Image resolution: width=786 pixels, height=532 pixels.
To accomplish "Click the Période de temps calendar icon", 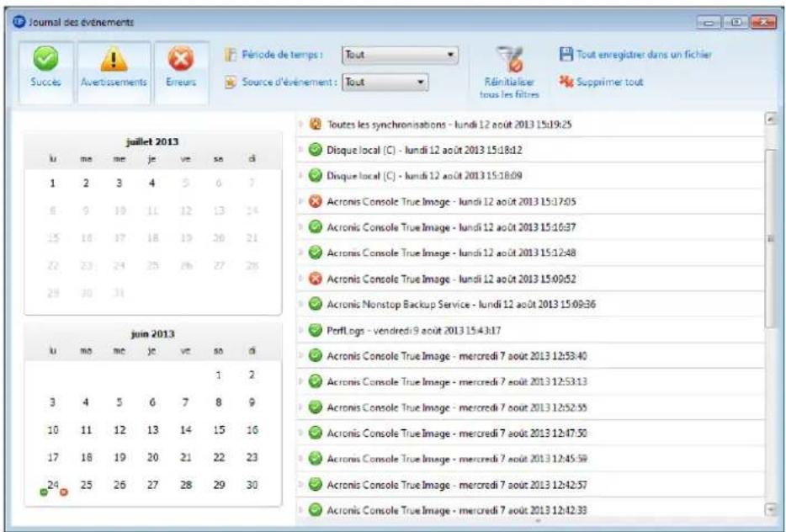I will pos(230,55).
